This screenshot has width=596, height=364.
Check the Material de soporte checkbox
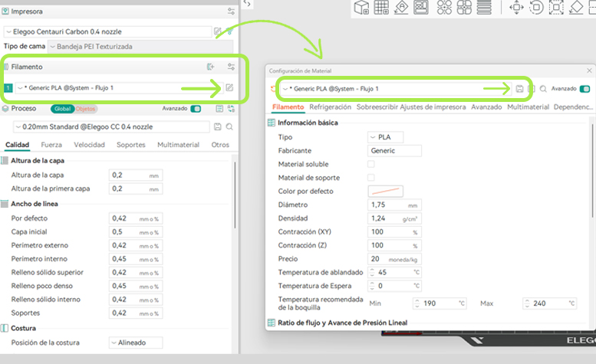[x=371, y=178]
